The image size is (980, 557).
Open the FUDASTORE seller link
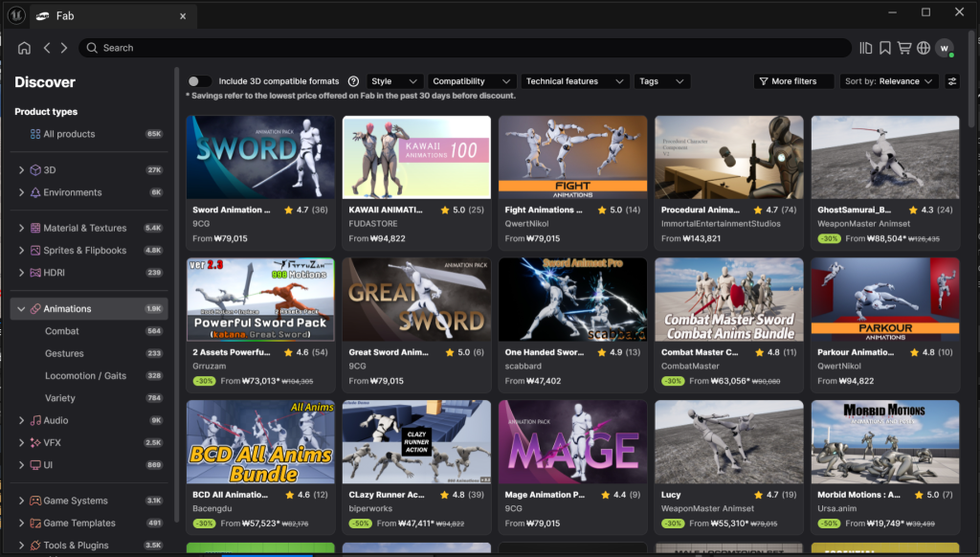coord(373,224)
